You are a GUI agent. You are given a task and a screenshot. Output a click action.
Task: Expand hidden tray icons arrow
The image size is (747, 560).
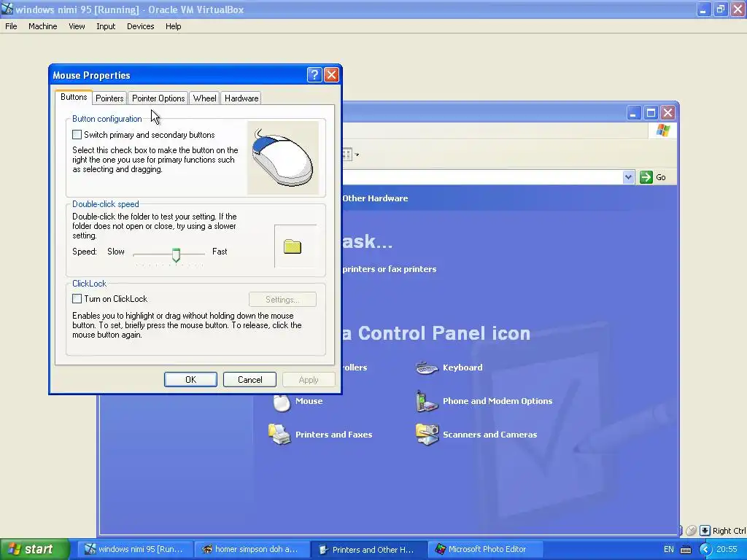(705, 550)
